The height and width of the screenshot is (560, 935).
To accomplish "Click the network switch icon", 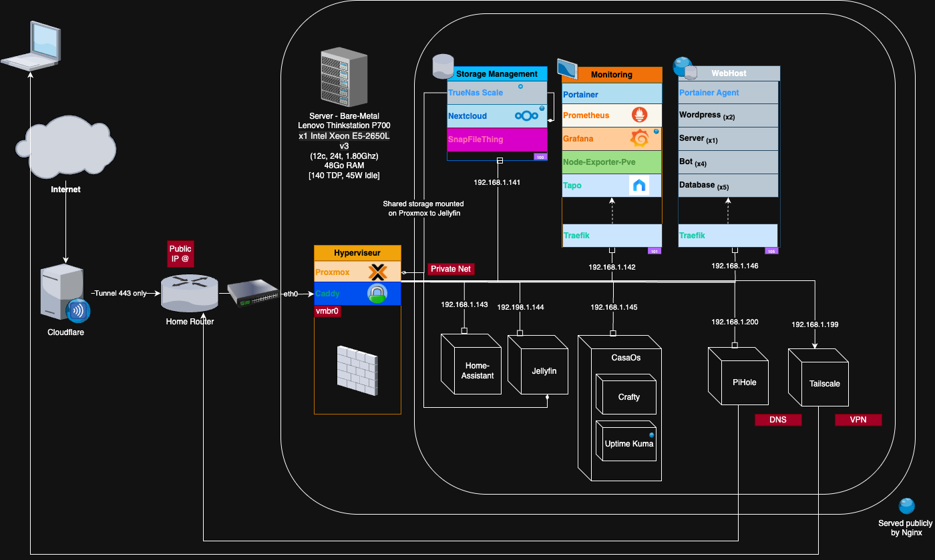I will click(x=253, y=294).
